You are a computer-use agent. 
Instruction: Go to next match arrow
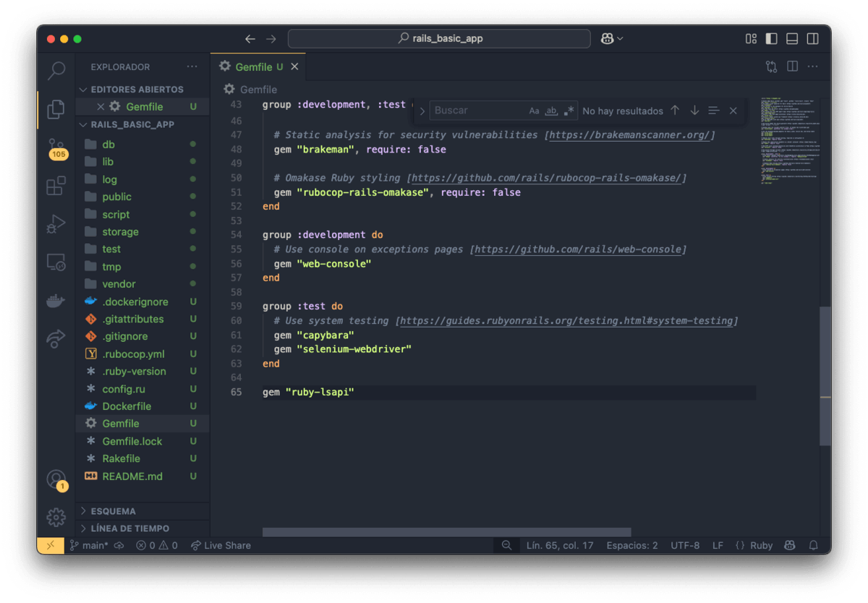694,111
